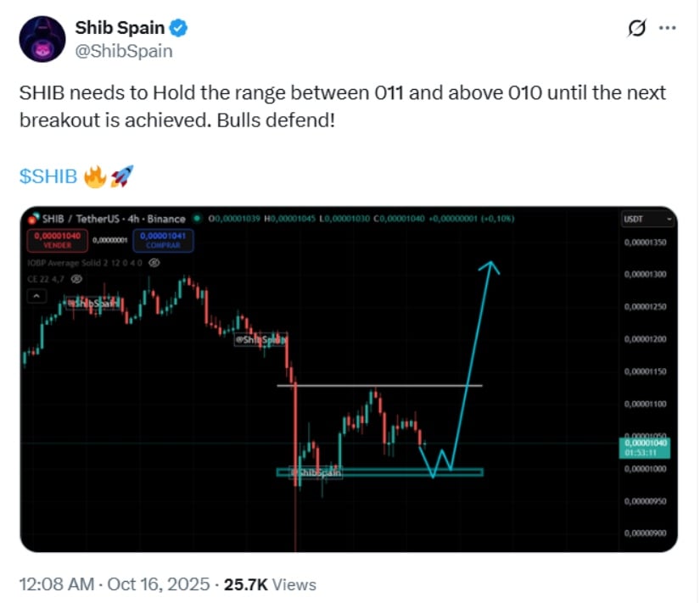Collapse the indicator legend with the chevron
700x603 pixels.
pyautogui.click(x=36, y=296)
